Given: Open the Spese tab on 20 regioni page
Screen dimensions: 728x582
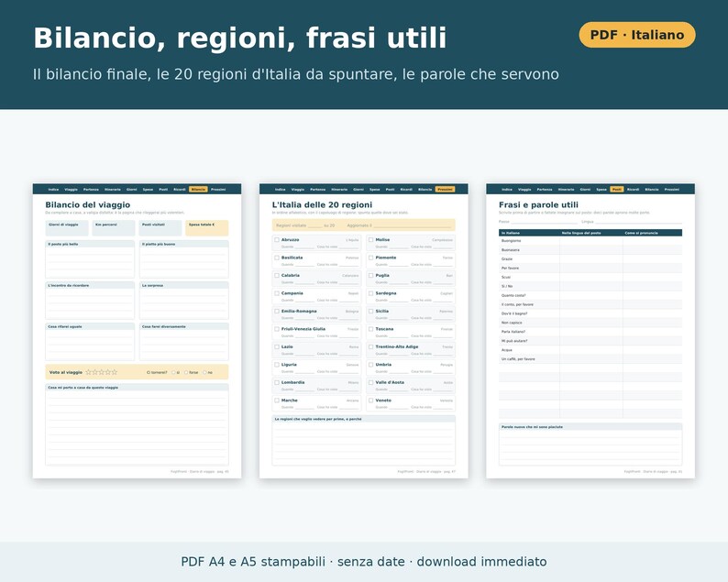Looking at the screenshot, I should pyautogui.click(x=375, y=190).
